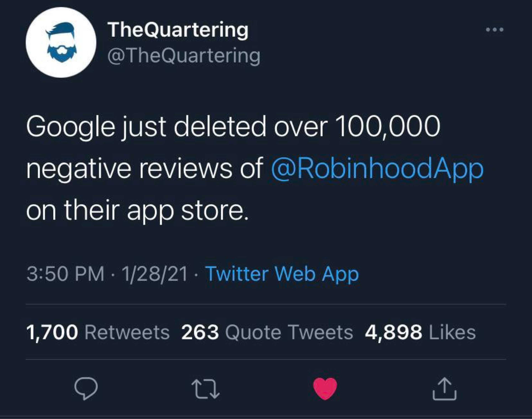Image resolution: width=532 pixels, height=419 pixels.
Task: Open TheQuartering bearded profile avatar
Action: click(x=61, y=43)
